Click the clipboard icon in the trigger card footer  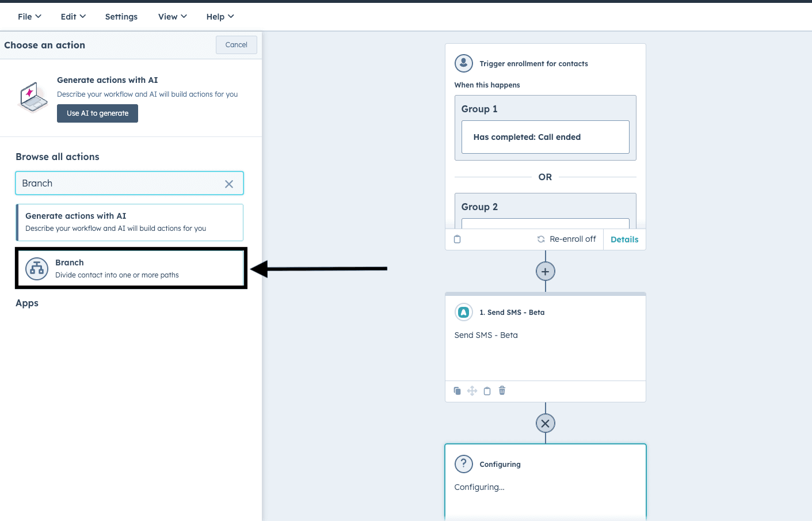458,239
